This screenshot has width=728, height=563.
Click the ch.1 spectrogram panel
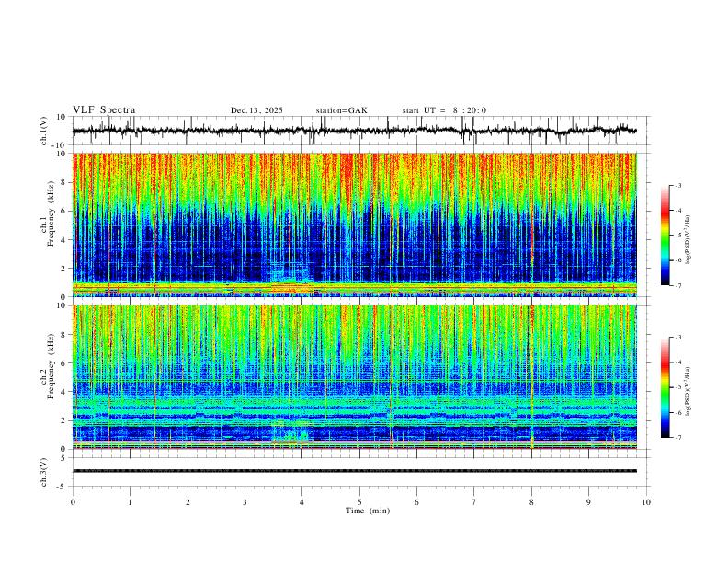[x=355, y=224]
